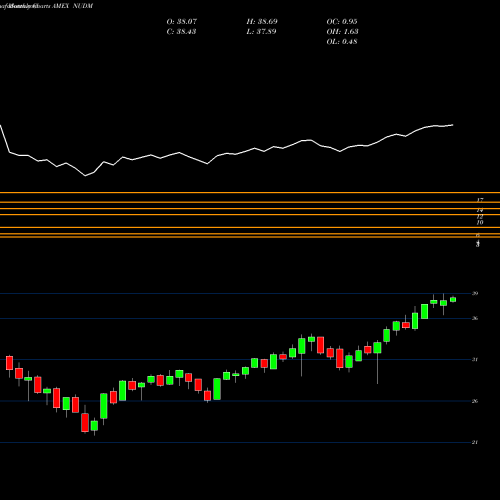Image resolution: width=500 pixels, height=500 pixels.
Task: Click the OH: 1.63 readout
Action: (342, 32)
